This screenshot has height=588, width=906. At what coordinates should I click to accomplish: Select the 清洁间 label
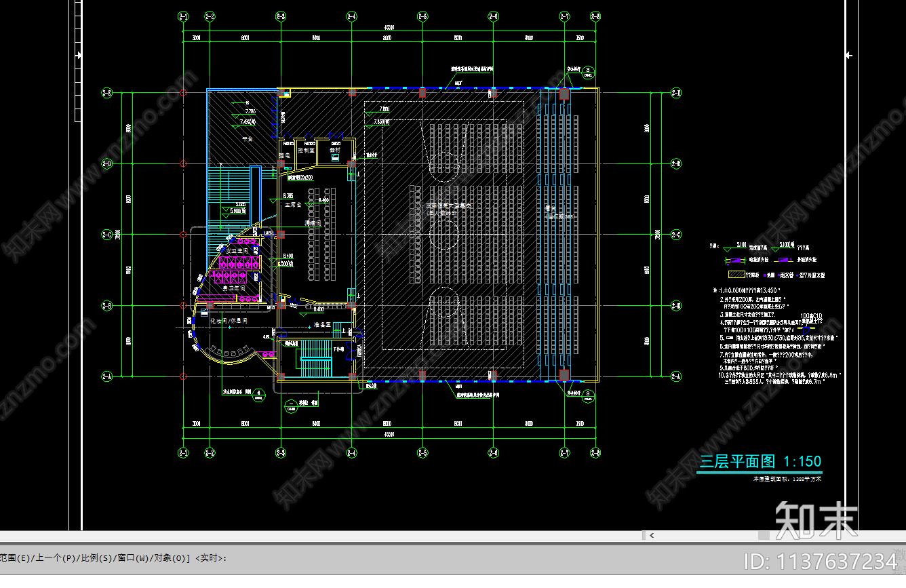pos(313,222)
